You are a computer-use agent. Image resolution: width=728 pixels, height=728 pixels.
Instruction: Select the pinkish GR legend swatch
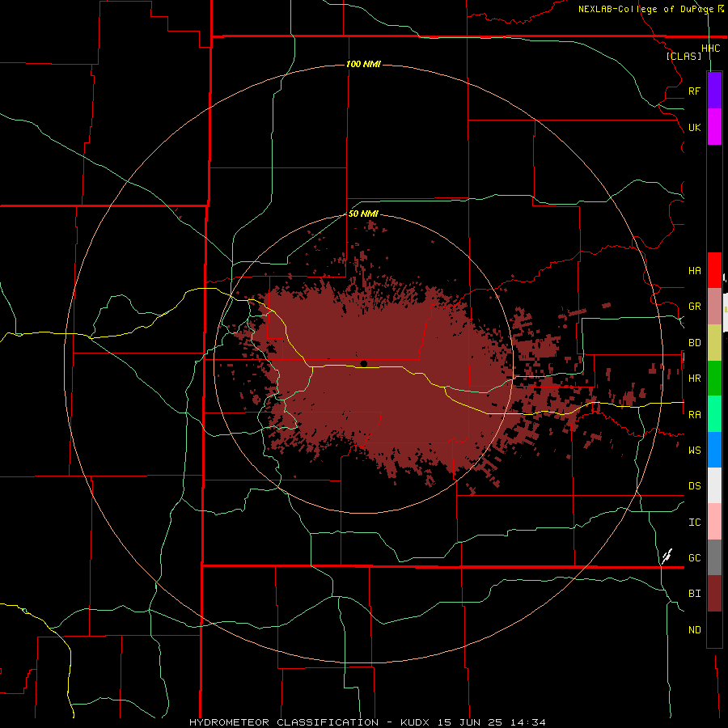(x=714, y=307)
